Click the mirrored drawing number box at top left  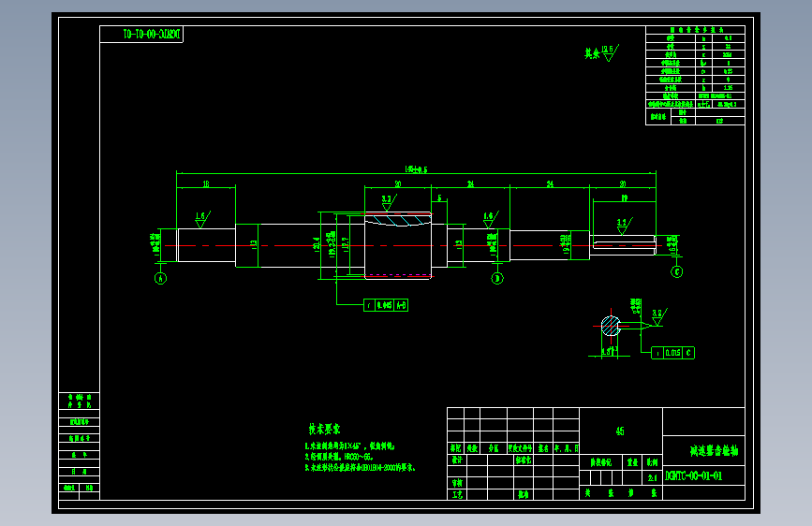[x=141, y=35]
